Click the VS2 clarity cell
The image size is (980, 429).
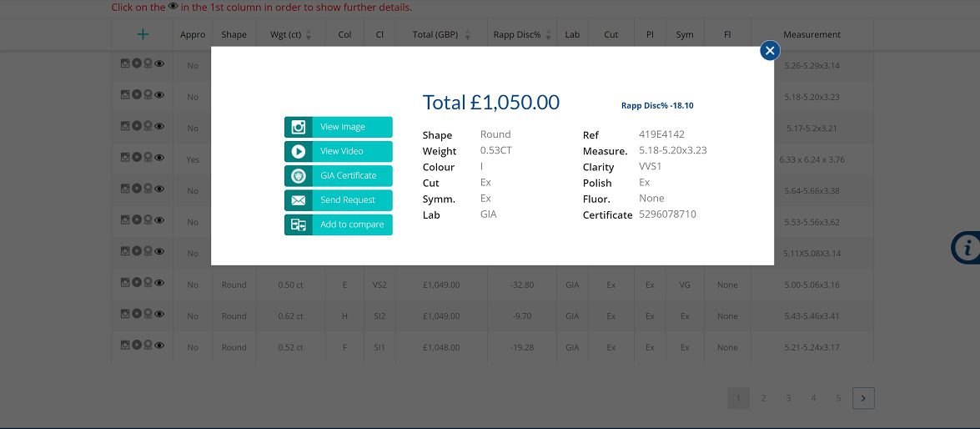click(379, 285)
